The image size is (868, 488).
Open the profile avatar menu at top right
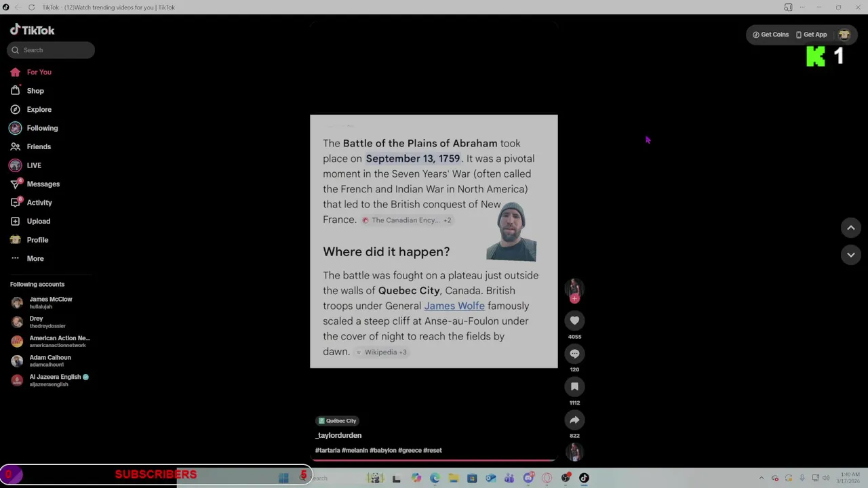tap(844, 35)
